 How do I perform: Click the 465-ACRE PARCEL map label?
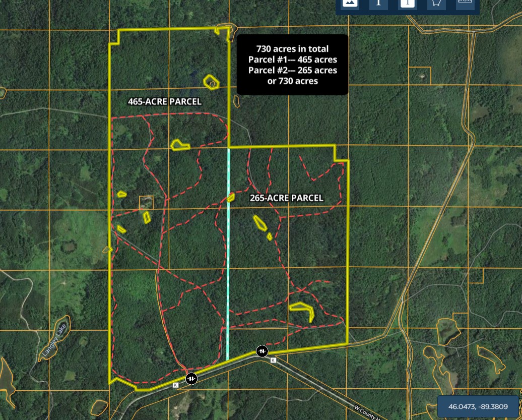tap(165, 102)
